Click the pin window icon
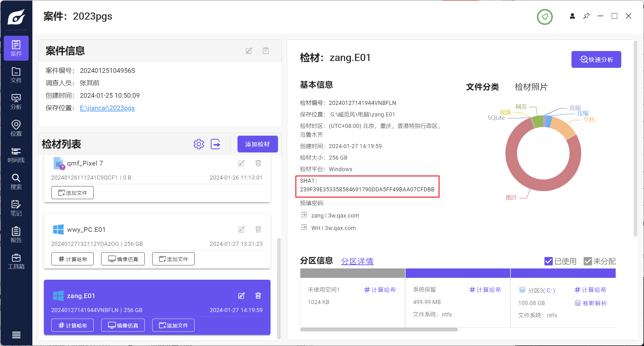Image resolution: width=644 pixels, height=346 pixels. pyautogui.click(x=586, y=16)
